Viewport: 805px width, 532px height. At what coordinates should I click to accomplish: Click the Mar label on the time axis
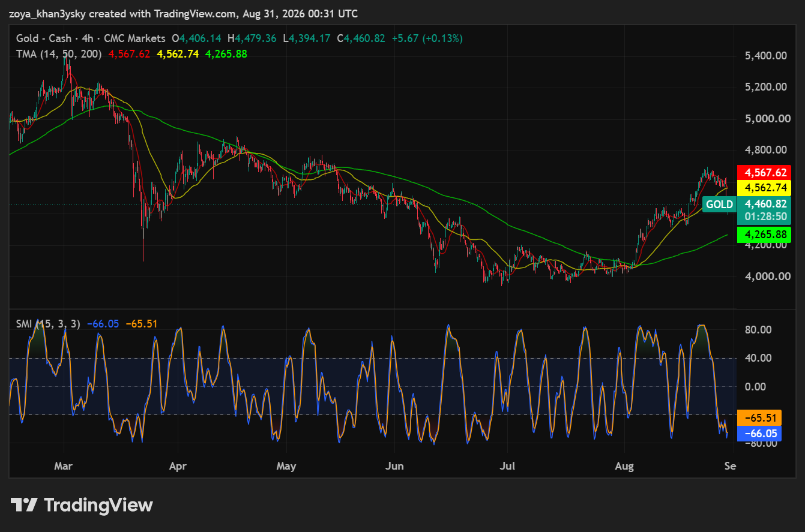point(63,466)
